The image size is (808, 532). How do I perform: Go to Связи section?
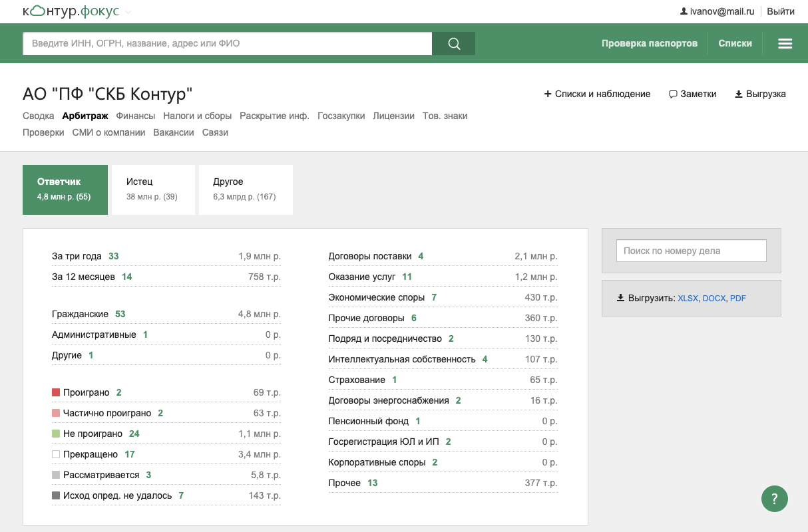coord(215,132)
